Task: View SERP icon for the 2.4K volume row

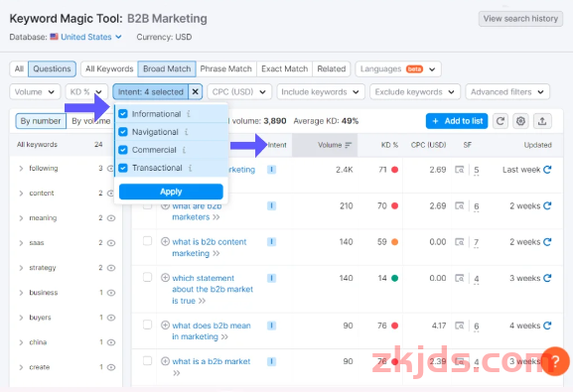Action: click(x=460, y=170)
